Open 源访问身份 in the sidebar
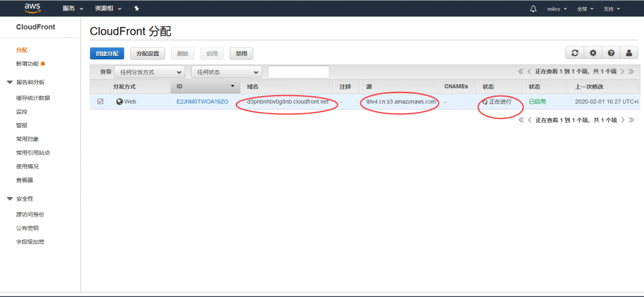Screen dimensions: 644x297 point(30,215)
